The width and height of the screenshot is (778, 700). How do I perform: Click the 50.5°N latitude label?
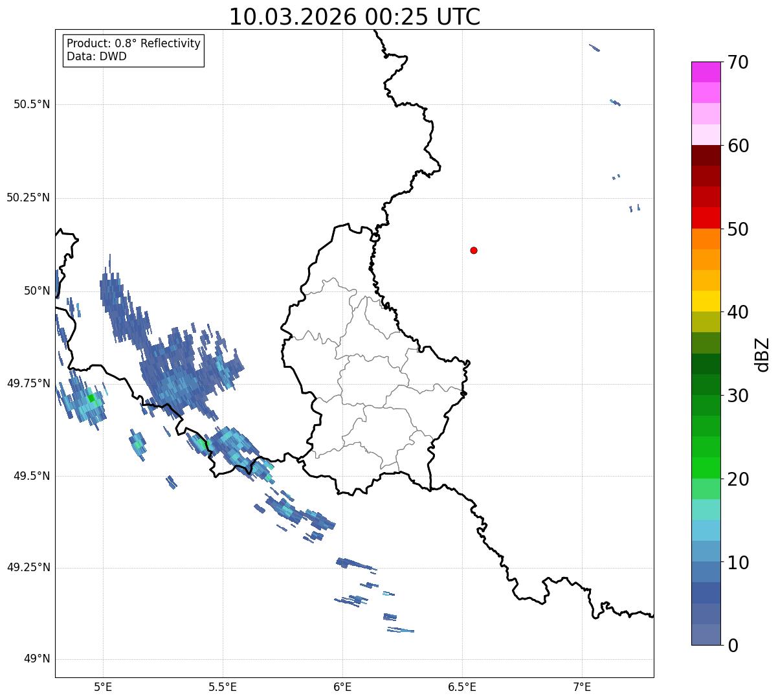click(31, 104)
